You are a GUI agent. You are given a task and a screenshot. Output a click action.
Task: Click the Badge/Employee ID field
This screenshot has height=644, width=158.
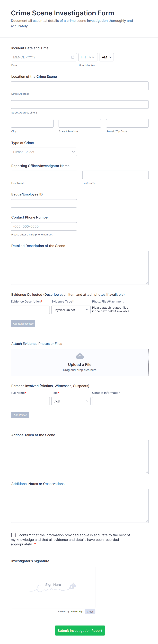tap(44, 203)
